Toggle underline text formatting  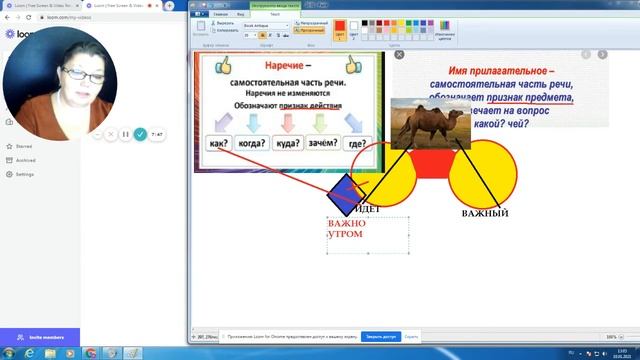(x=278, y=36)
